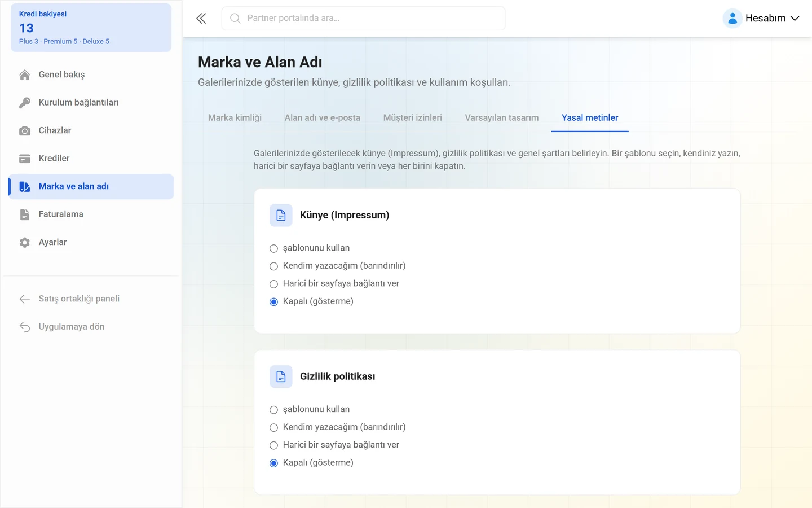Select Kapalı (gösterme) under Künye

(x=273, y=301)
